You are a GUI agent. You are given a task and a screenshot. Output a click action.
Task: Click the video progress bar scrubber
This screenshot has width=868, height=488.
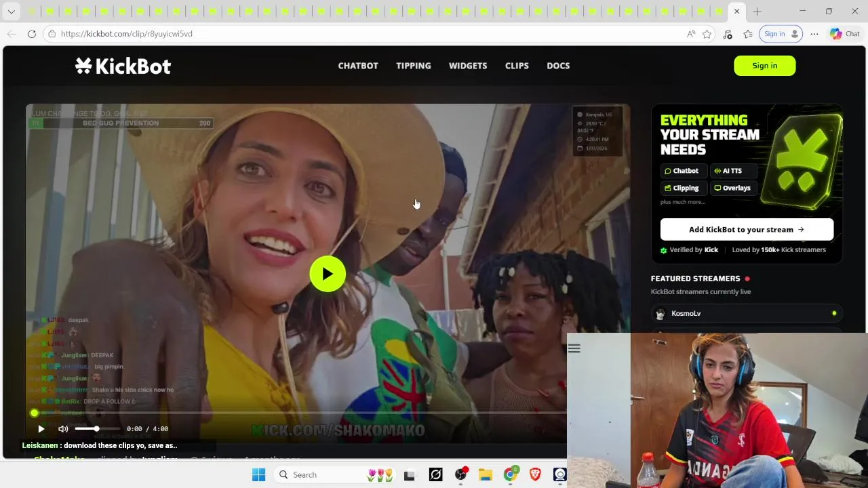(34, 413)
